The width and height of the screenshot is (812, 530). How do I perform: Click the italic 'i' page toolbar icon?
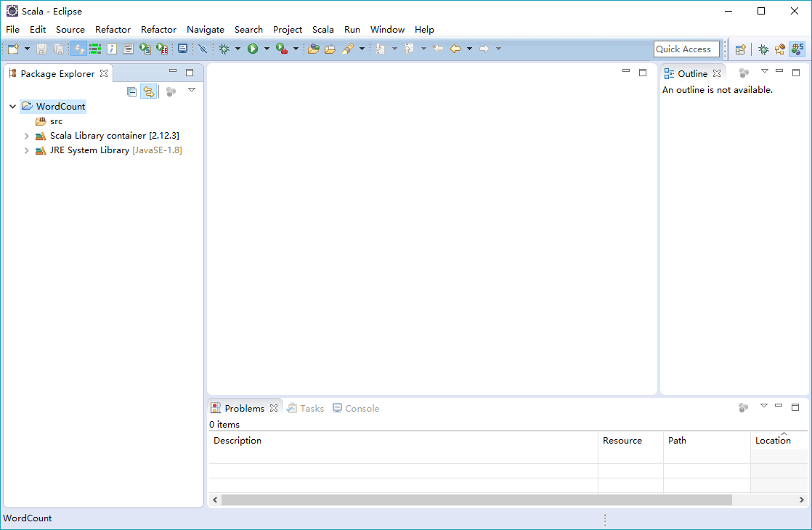[x=112, y=49]
